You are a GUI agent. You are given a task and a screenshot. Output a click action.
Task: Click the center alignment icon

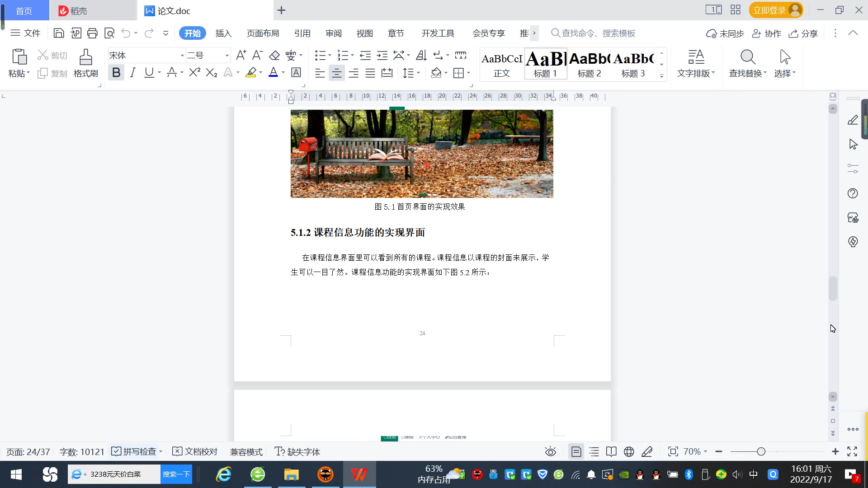(x=336, y=73)
